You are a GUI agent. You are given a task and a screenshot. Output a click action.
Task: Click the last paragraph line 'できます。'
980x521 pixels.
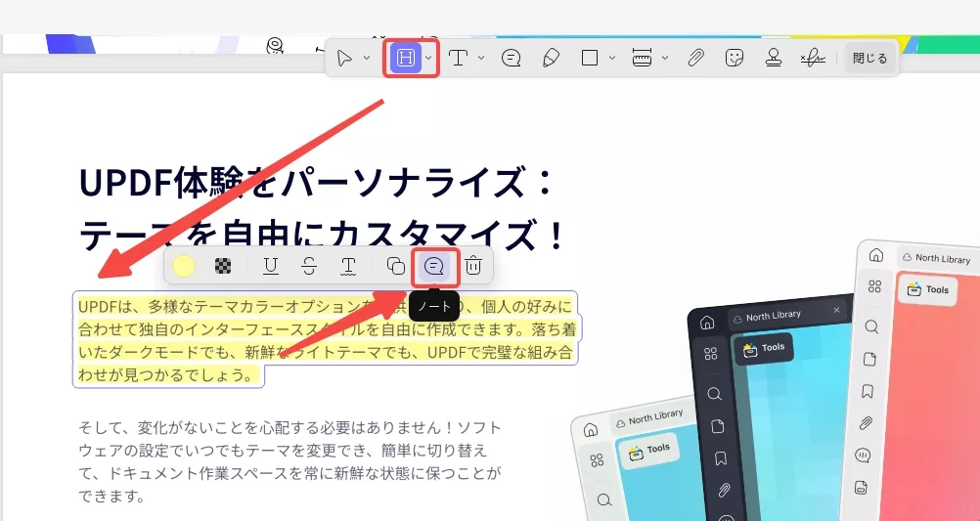[x=111, y=496]
